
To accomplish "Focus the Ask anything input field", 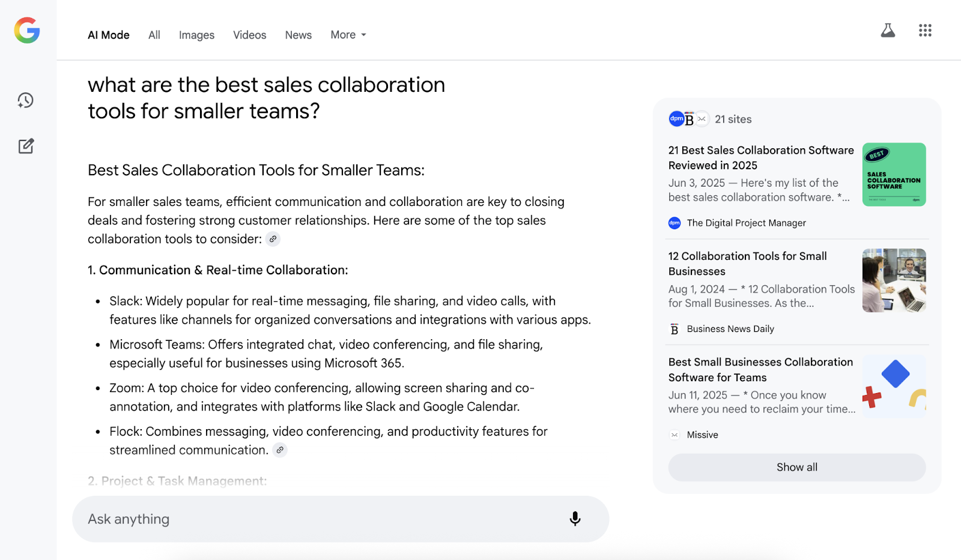I will pyautogui.click(x=318, y=519).
